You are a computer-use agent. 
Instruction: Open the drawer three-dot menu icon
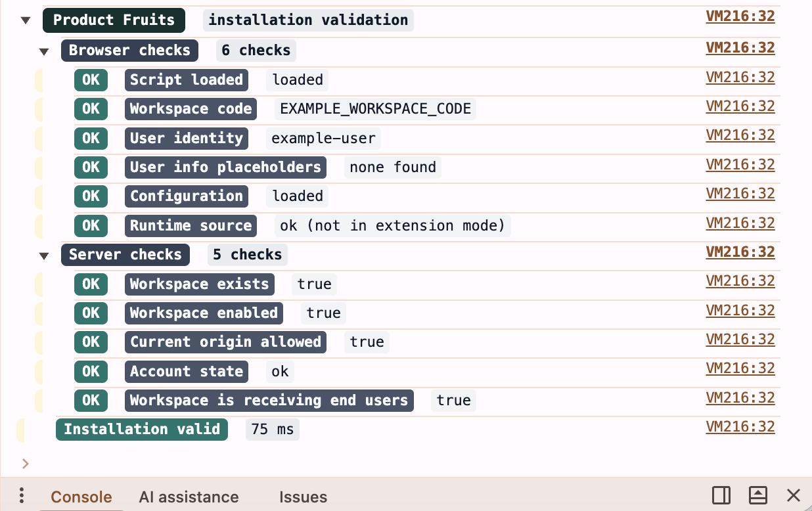tap(22, 495)
